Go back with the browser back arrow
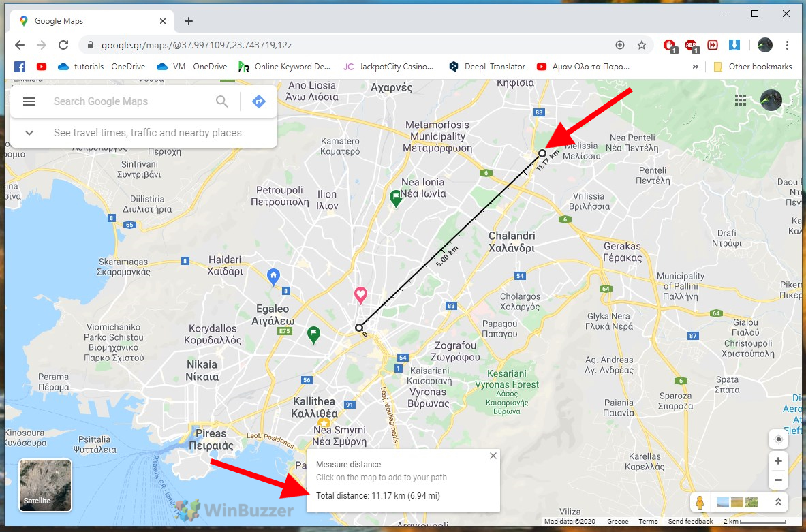This screenshot has height=532, width=806. (x=20, y=45)
